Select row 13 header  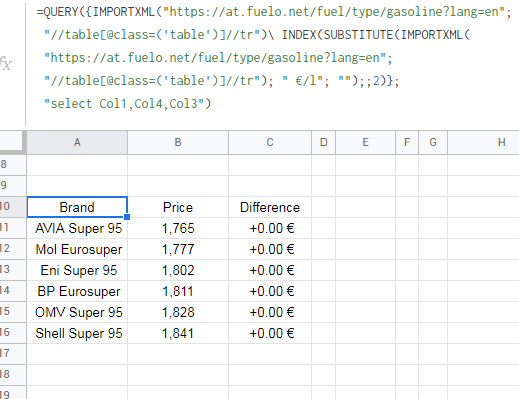point(13,269)
